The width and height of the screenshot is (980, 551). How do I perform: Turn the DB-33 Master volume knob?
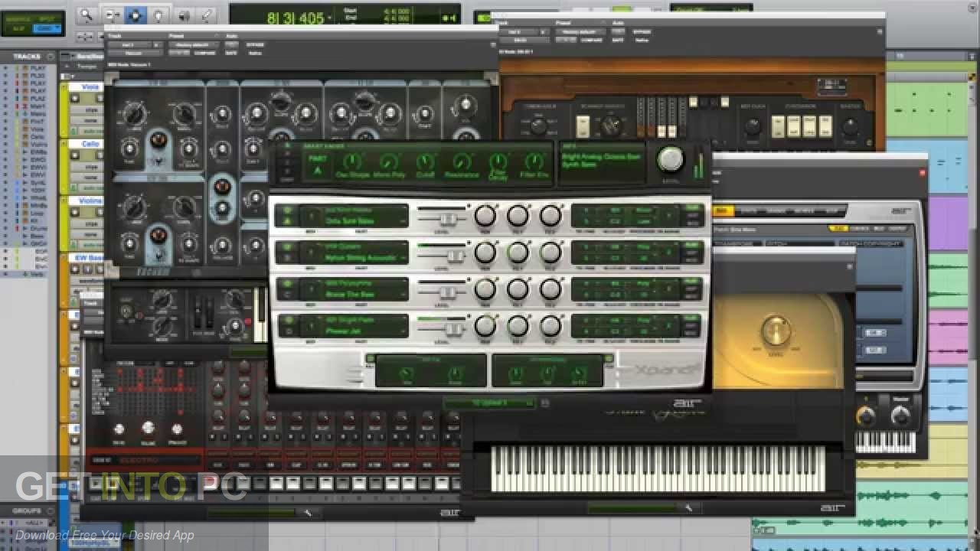click(x=850, y=126)
